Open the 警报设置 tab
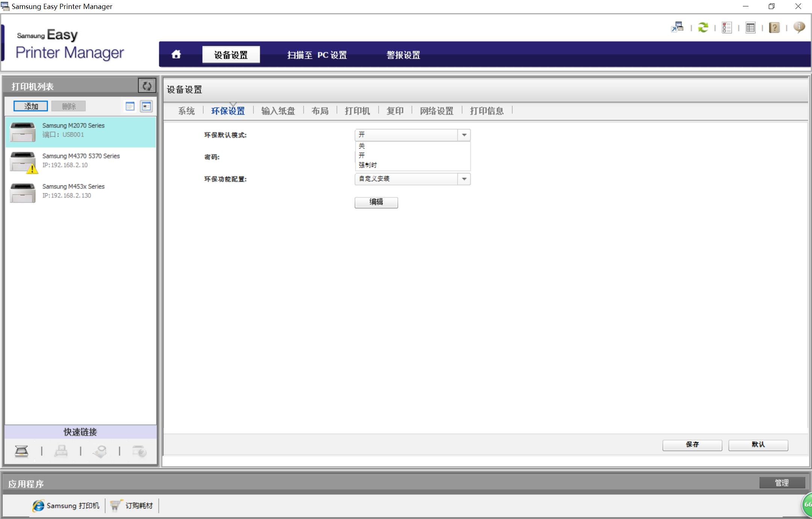This screenshot has height=519, width=812. click(403, 55)
